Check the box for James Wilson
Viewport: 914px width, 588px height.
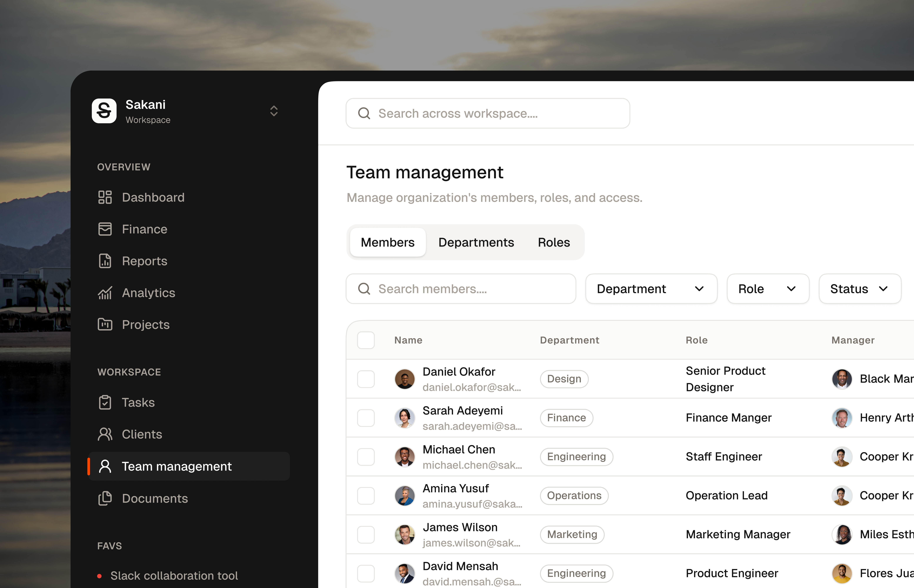coord(366,534)
